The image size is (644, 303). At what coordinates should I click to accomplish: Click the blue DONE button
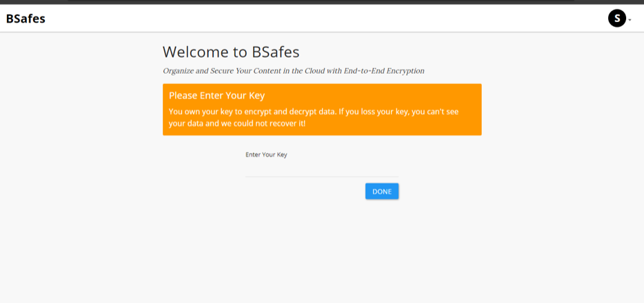pos(382,191)
